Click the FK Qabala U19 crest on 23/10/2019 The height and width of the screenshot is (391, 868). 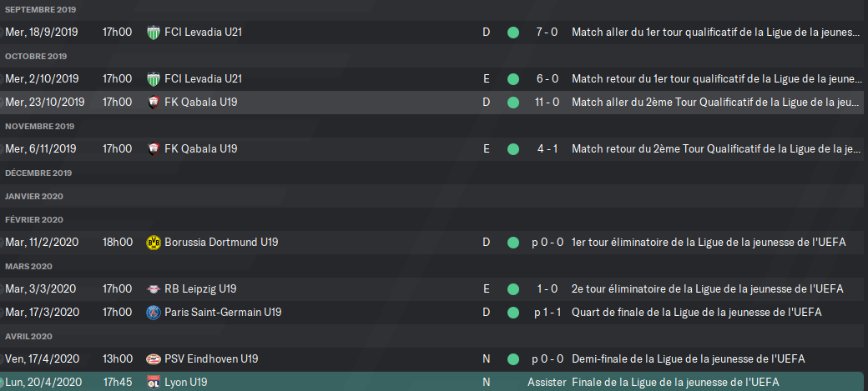coord(154,103)
